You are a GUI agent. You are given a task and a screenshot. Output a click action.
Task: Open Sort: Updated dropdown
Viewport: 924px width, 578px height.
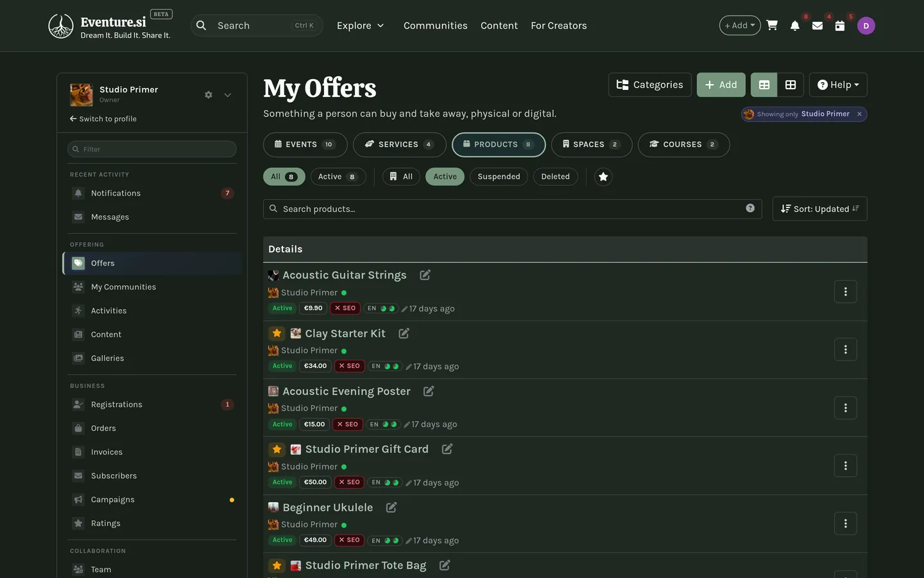[x=820, y=209]
